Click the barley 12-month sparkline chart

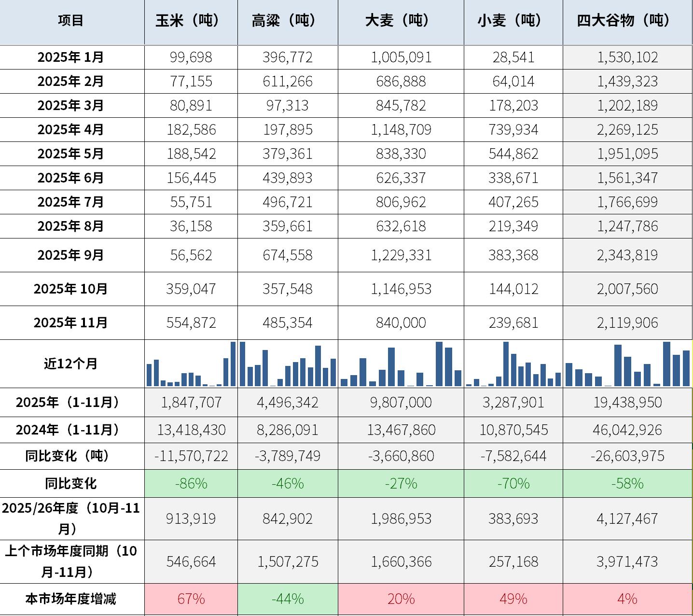pyautogui.click(x=401, y=364)
